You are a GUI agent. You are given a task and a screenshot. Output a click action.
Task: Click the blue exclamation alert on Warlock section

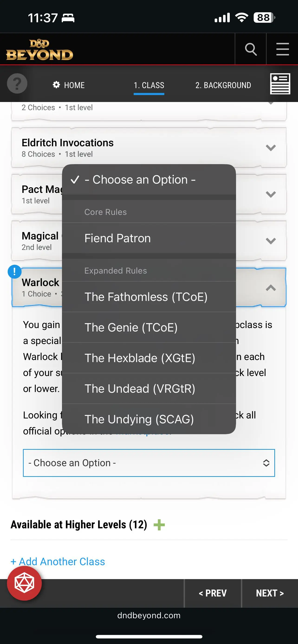pos(15,271)
